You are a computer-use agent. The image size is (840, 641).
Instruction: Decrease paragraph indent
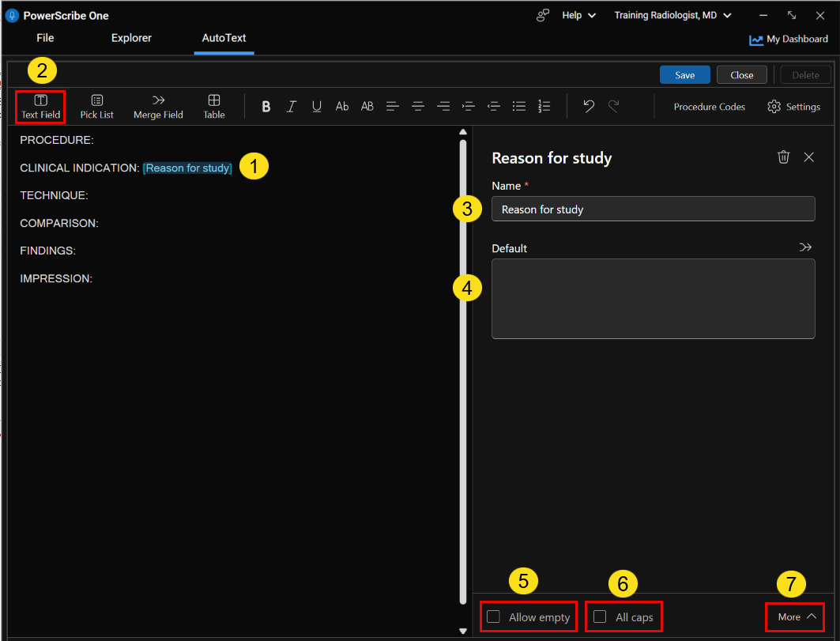coord(493,107)
